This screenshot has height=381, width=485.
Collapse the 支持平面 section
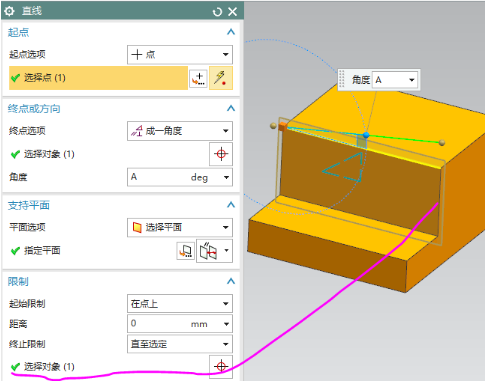(x=231, y=205)
